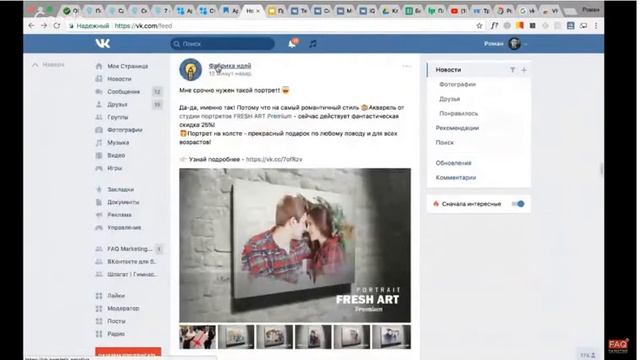The image size is (640, 360).
Task: Click the Модератор app icon
Action: point(99,309)
